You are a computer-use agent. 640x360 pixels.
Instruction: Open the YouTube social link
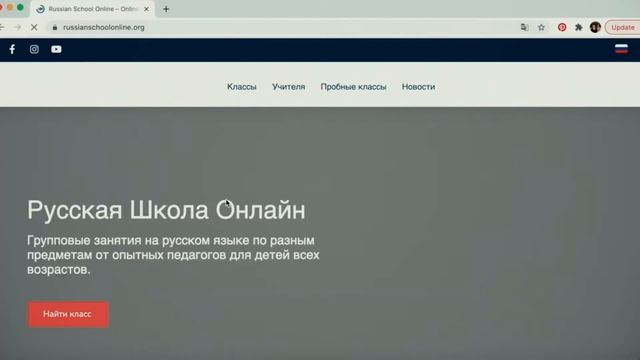pos(56,49)
